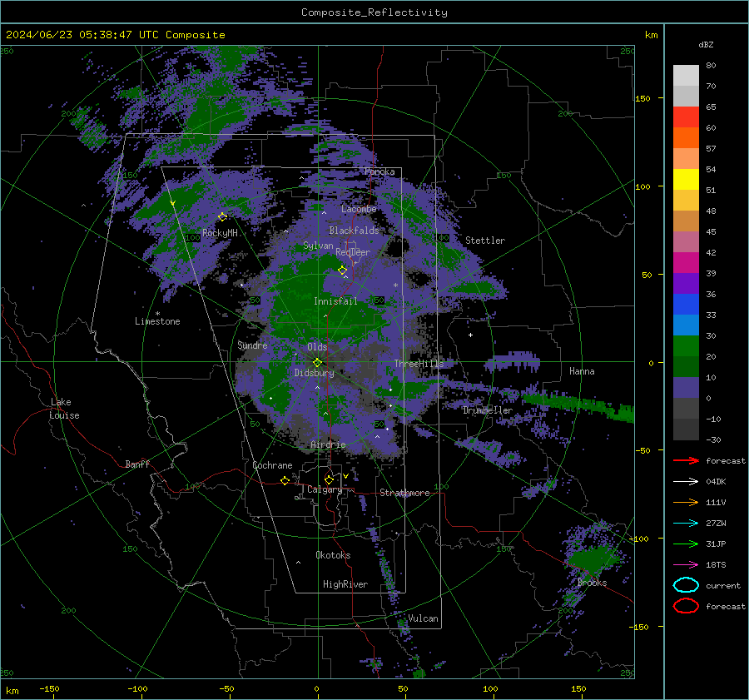Click the Drumheller label

488,410
